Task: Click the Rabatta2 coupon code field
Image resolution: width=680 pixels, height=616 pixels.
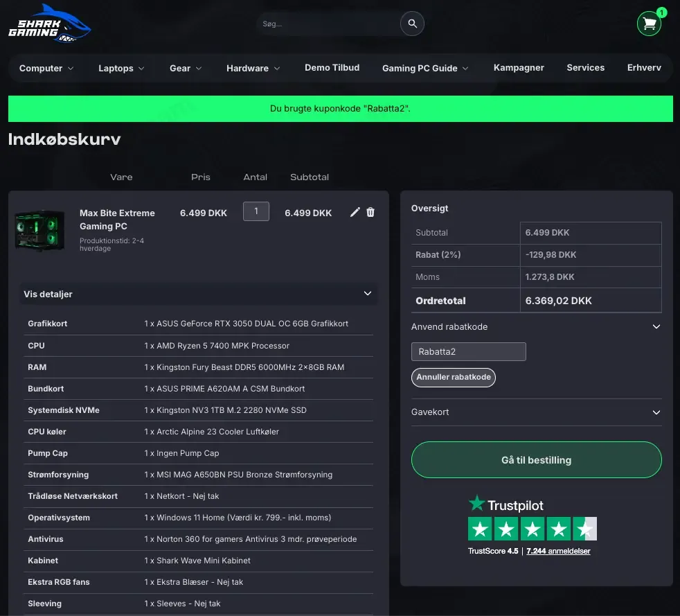Action: click(468, 351)
